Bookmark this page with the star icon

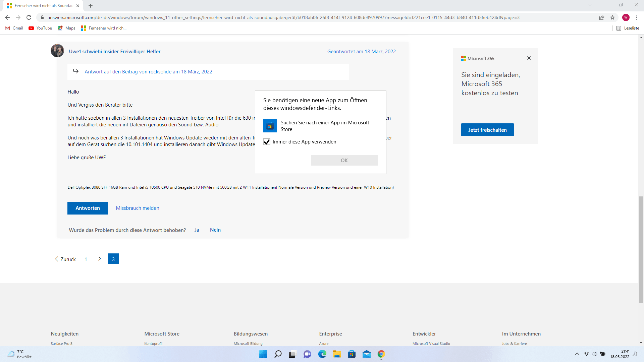(x=612, y=17)
